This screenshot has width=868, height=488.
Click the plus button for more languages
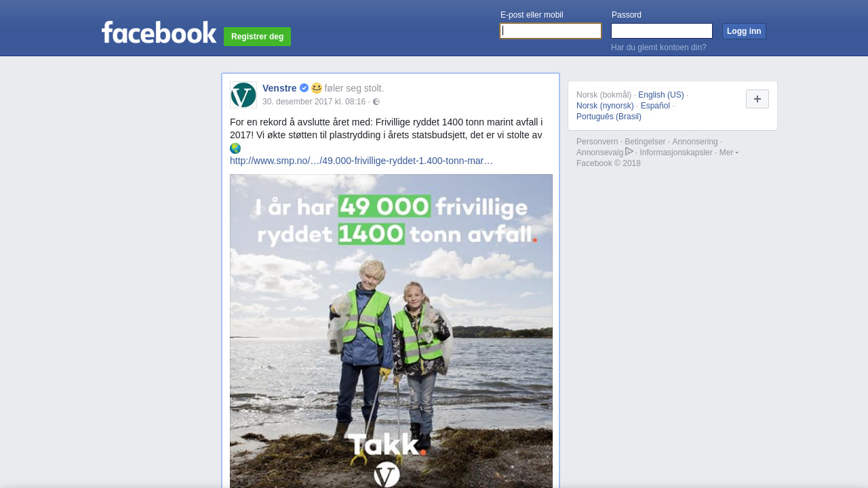click(x=757, y=99)
